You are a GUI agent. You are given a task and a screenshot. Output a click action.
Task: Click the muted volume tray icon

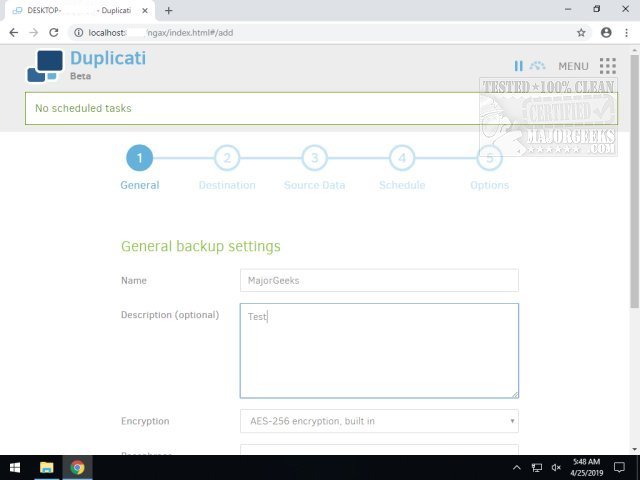click(556, 467)
